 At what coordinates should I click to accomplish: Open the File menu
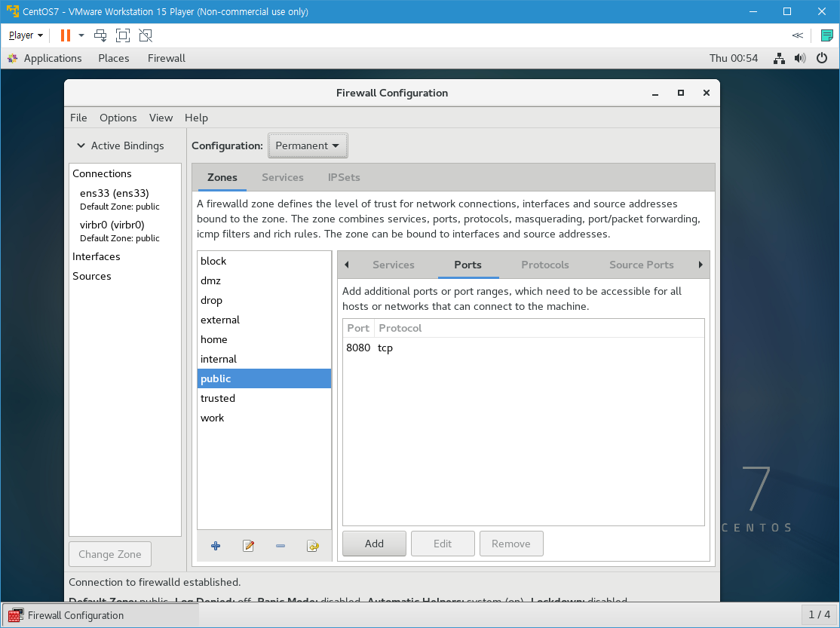point(78,118)
